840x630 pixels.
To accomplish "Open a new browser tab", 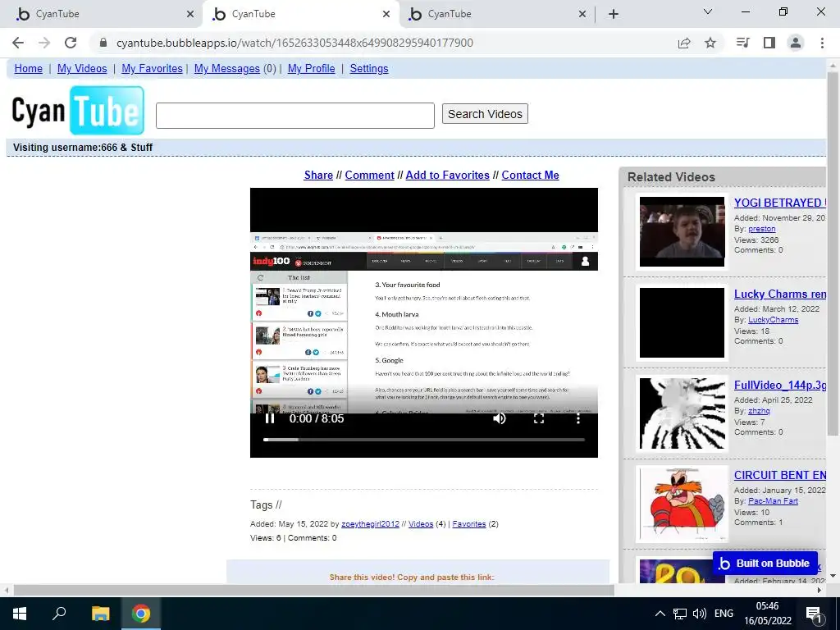I will 614,14.
